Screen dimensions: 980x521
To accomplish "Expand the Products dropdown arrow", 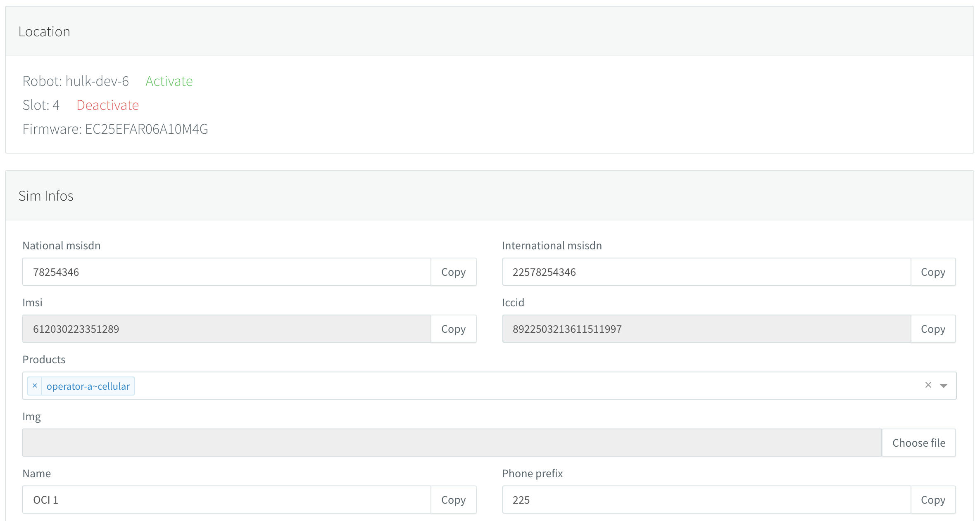I will pyautogui.click(x=944, y=386).
